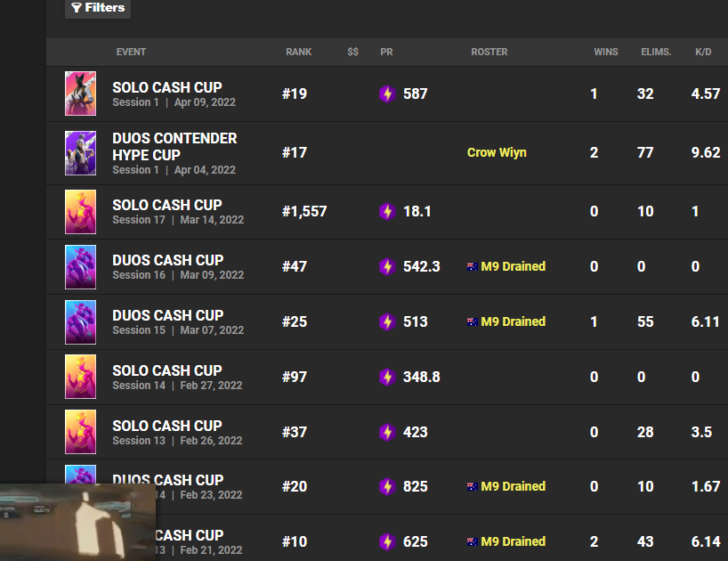The width and height of the screenshot is (728, 561).
Task: Click the flag icon on the #10 ranked row
Action: (x=472, y=541)
